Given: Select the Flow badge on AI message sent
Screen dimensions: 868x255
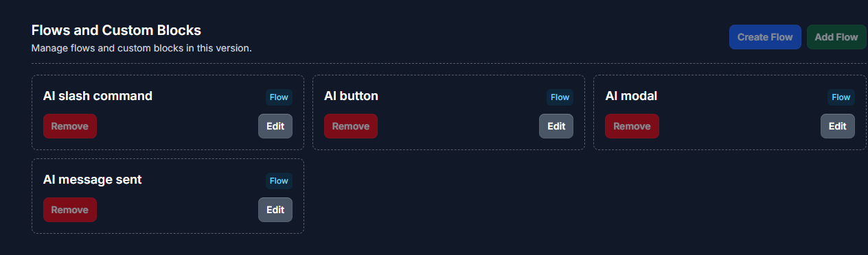Looking at the screenshot, I should 279,181.
